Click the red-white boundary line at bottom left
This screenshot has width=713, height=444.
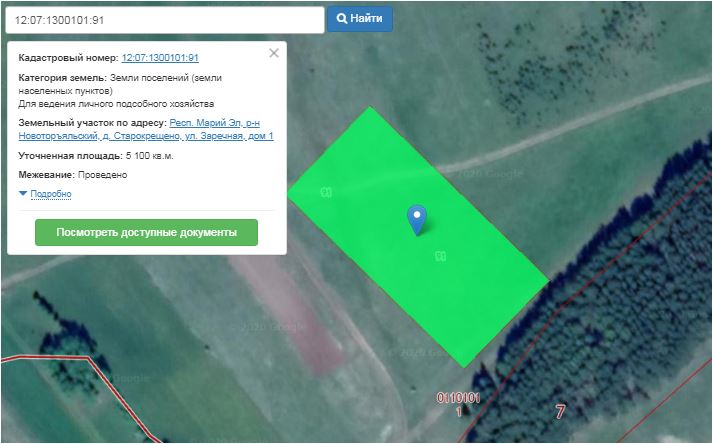pyautogui.click(x=90, y=365)
